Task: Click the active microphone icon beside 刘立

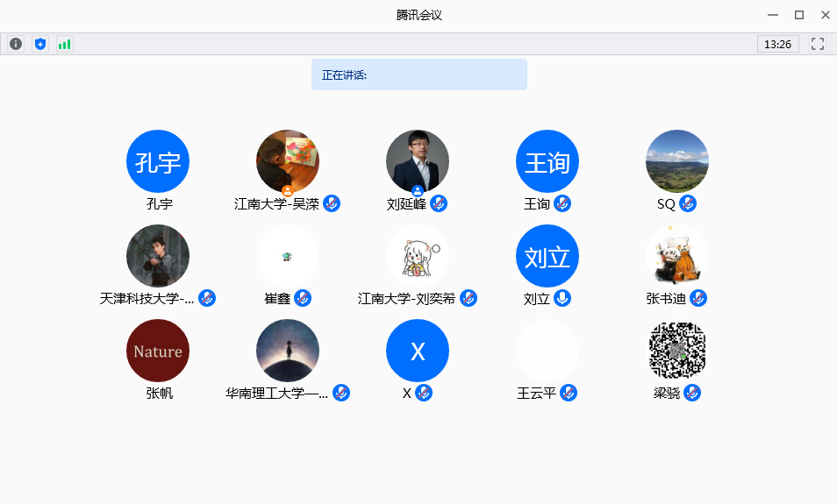Action: tap(562, 298)
